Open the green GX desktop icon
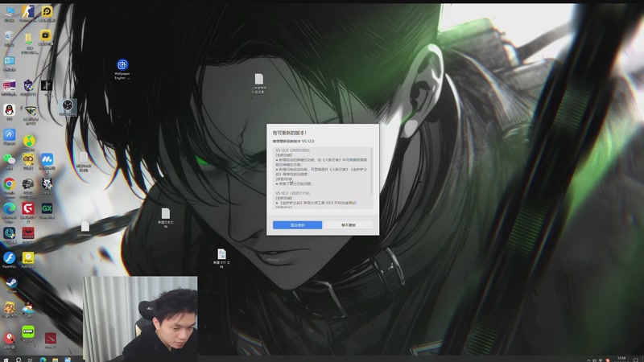 pyautogui.click(x=47, y=210)
